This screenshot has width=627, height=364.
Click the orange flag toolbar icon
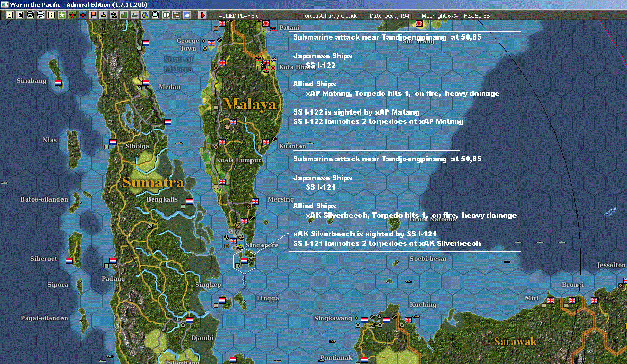coord(93,15)
